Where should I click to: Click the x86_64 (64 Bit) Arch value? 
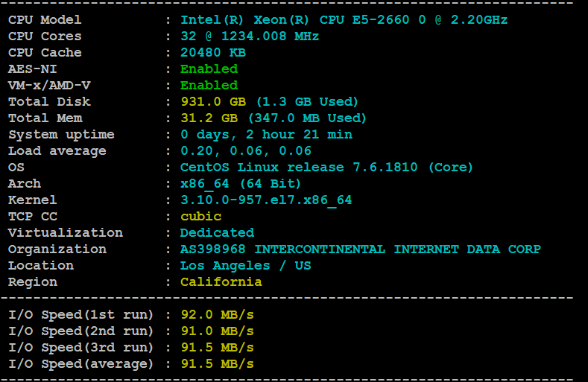pos(241,184)
